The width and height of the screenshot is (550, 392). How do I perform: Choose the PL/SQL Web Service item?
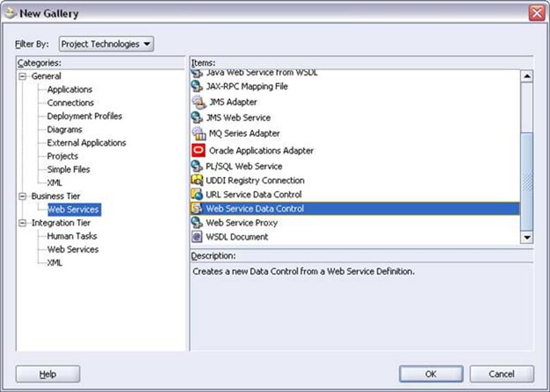tap(244, 166)
